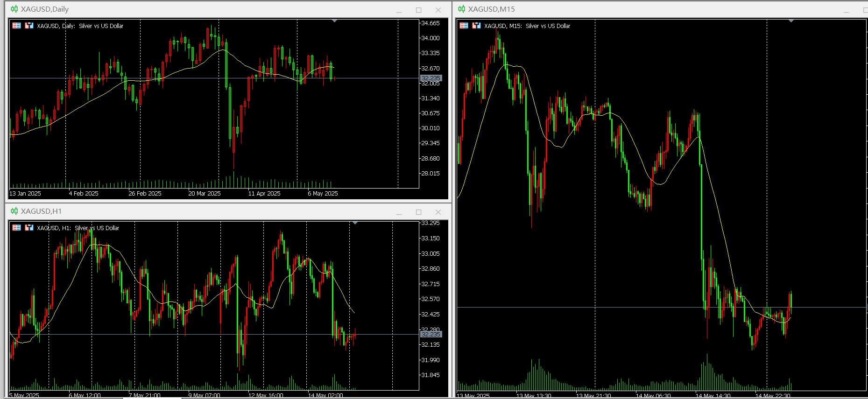This screenshot has width=868, height=399.
Task: Toggle one-click trading panel on H1 chart
Action: click(x=17, y=228)
